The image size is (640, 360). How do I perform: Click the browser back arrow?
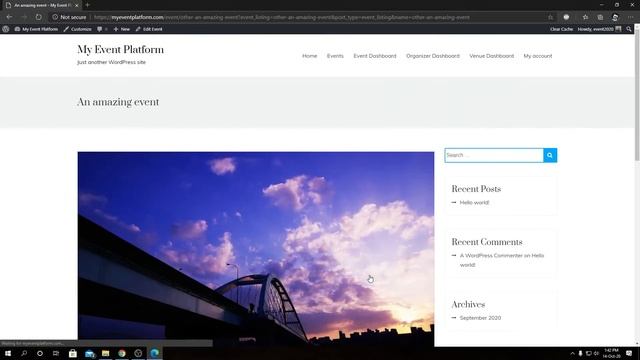tap(9, 17)
